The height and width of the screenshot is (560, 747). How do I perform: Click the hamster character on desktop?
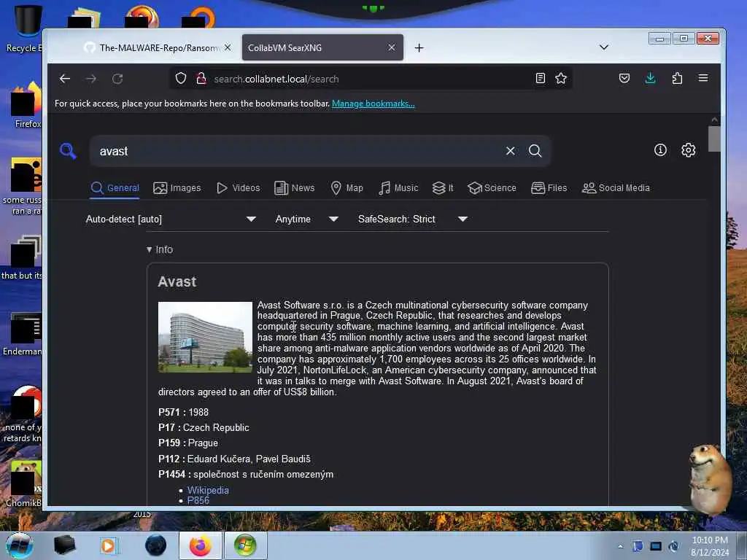click(710, 478)
